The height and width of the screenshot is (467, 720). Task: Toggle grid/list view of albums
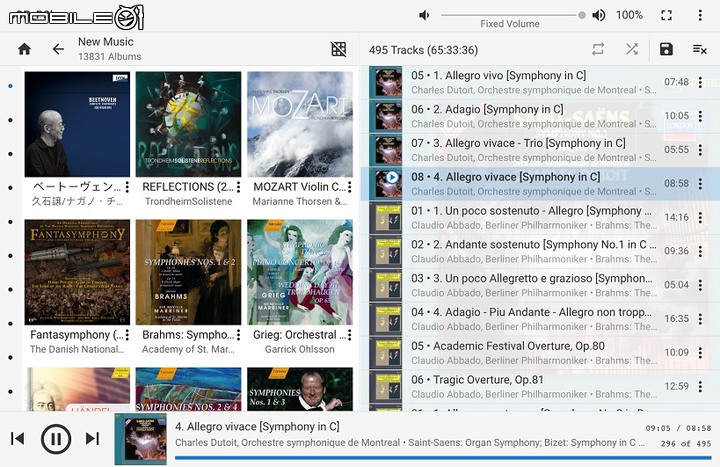339,49
